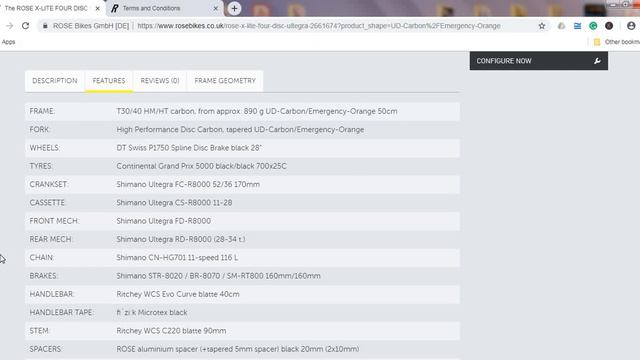
Task: Click the Microtex black handlebar tape text
Action: 151,313
